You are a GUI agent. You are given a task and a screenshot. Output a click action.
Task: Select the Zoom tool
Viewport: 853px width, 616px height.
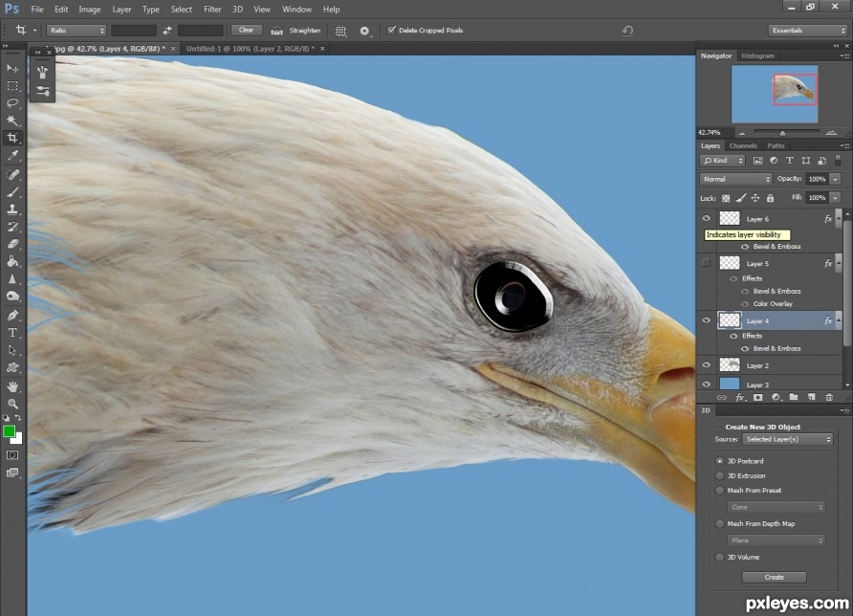click(x=12, y=404)
